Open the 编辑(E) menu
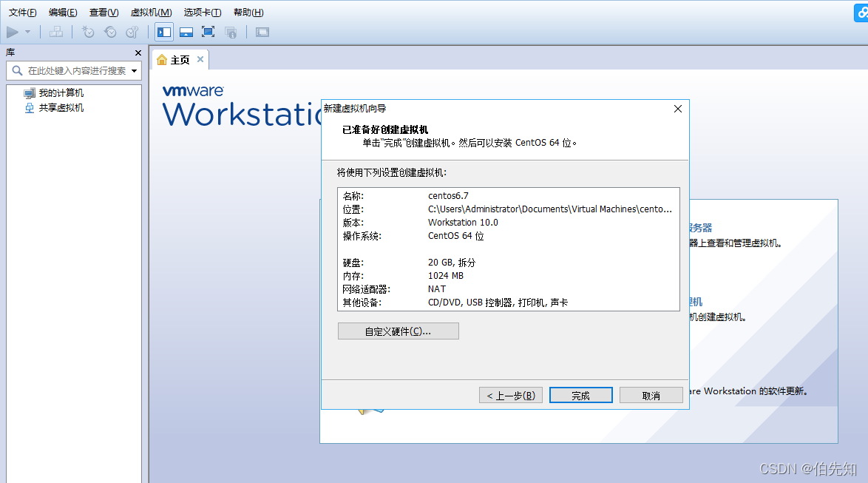The height and width of the screenshot is (483, 868). [x=63, y=12]
